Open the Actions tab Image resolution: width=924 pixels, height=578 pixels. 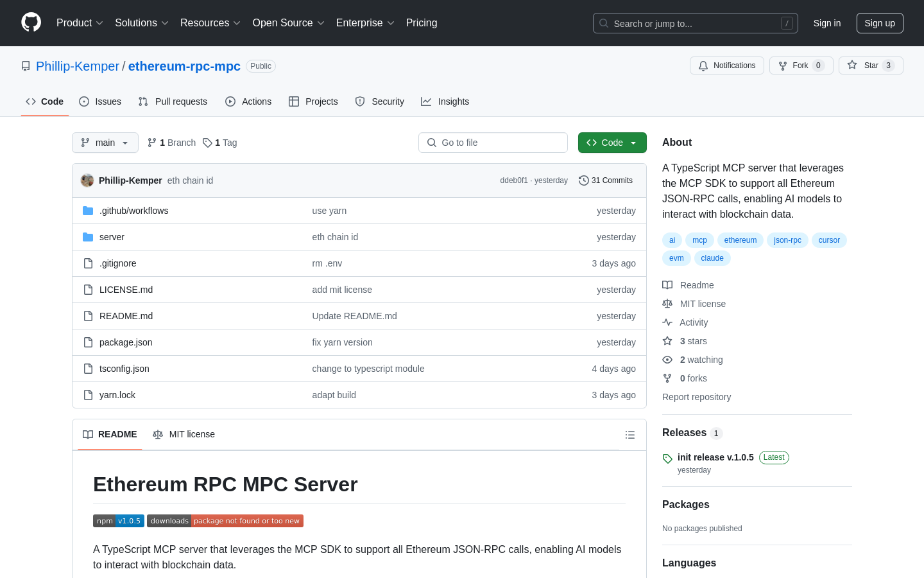click(x=248, y=101)
